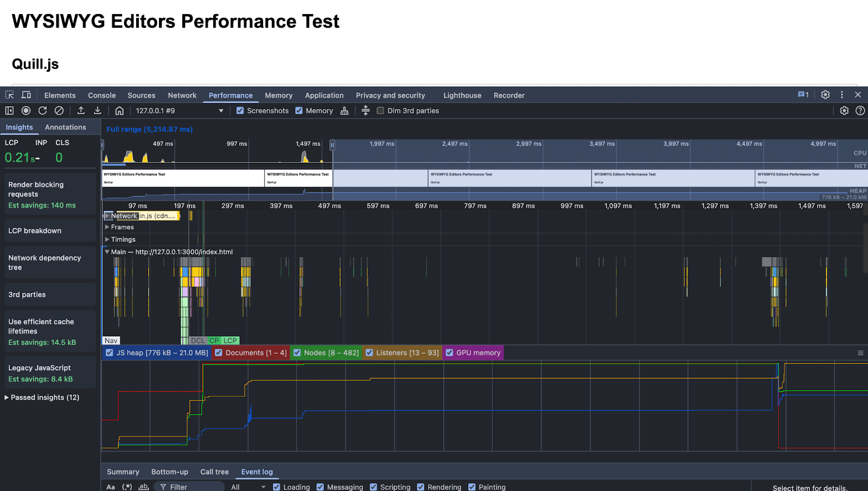This screenshot has height=491, width=868.
Task: Collapse the Main track for index.html
Action: click(x=106, y=252)
